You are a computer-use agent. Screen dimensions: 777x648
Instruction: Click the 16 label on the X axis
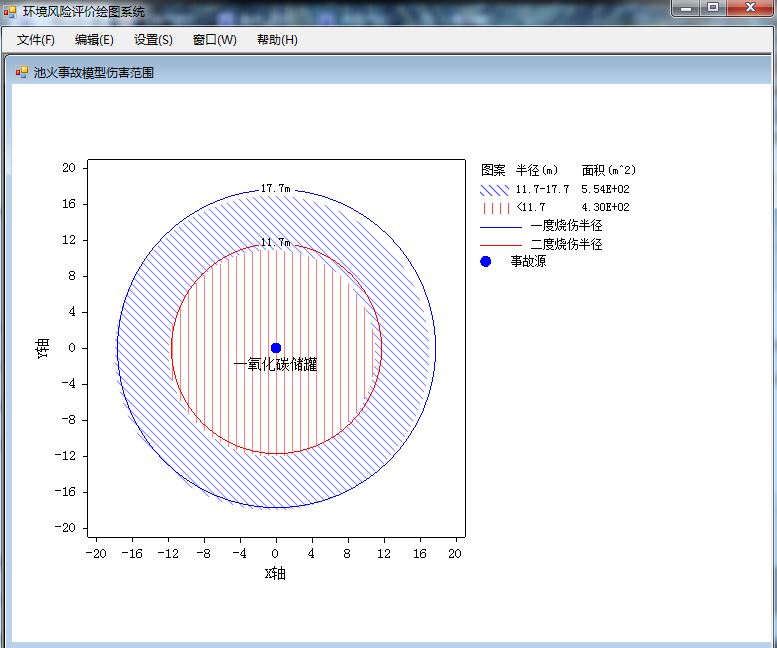pyautogui.click(x=420, y=553)
